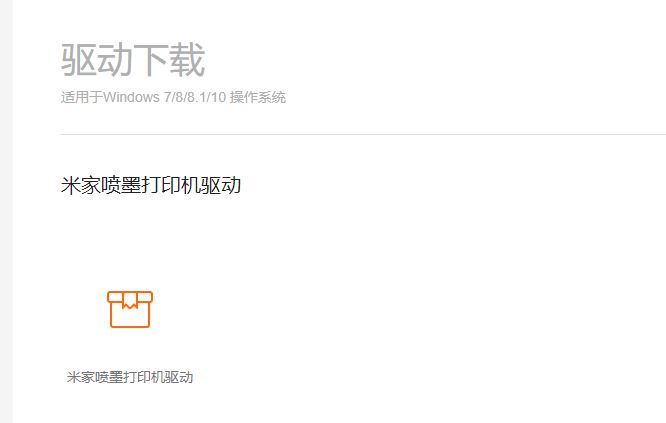Click the orange package box download icon
Image resolution: width=666 pixels, height=423 pixels.
pos(130,309)
